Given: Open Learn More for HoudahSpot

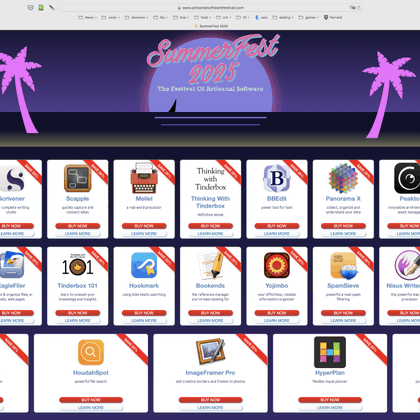Looking at the screenshot, I should coord(91,408).
